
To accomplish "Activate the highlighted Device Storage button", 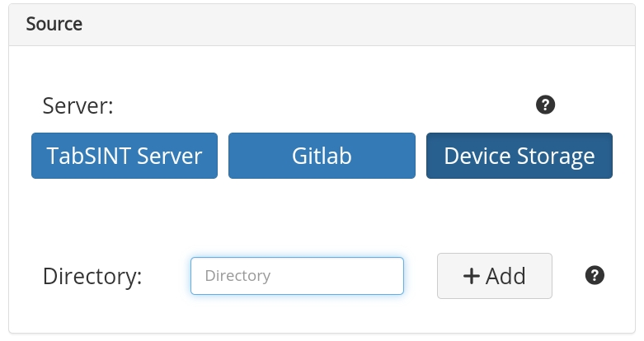I will [519, 156].
